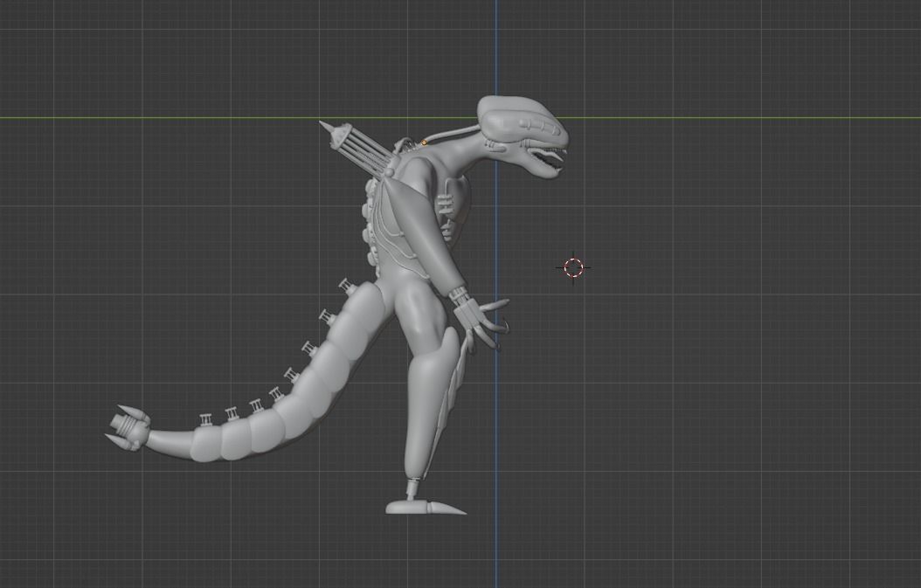Click the red-white 3D cursor
Screen dimensions: 921x588
(573, 268)
